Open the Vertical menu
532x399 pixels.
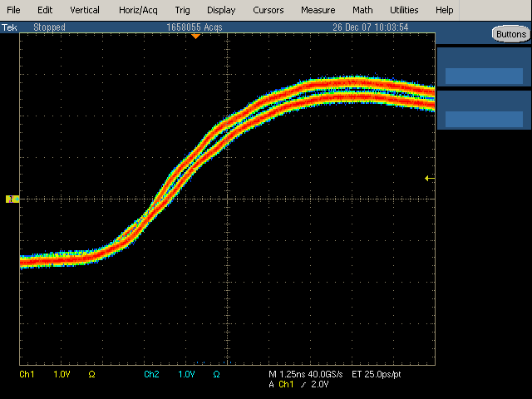[85, 10]
